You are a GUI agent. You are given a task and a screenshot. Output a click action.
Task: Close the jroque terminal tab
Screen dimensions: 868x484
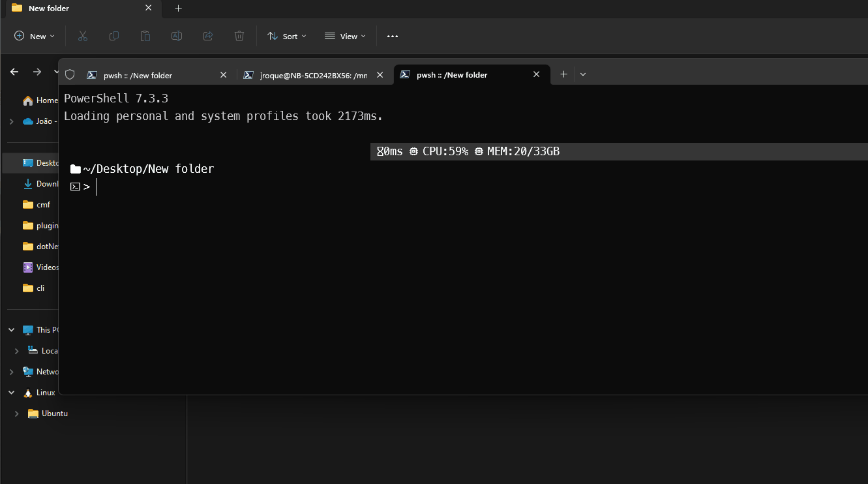(x=380, y=74)
